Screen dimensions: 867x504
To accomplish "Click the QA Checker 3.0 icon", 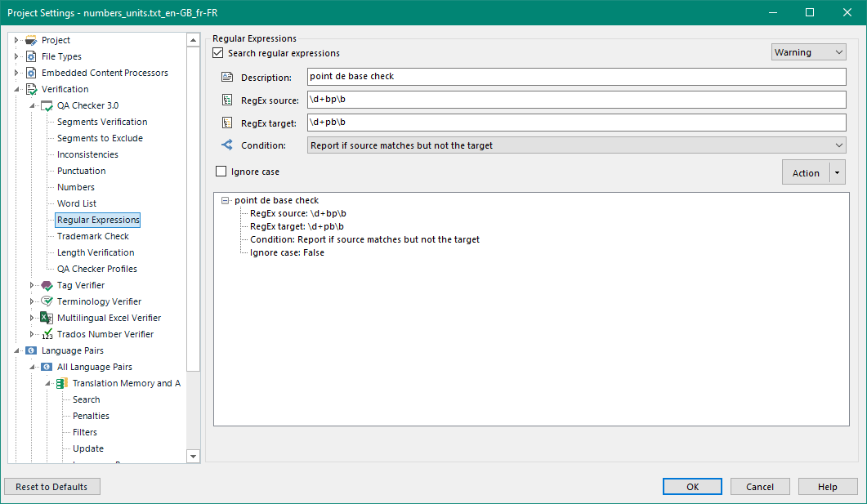I will (47, 105).
